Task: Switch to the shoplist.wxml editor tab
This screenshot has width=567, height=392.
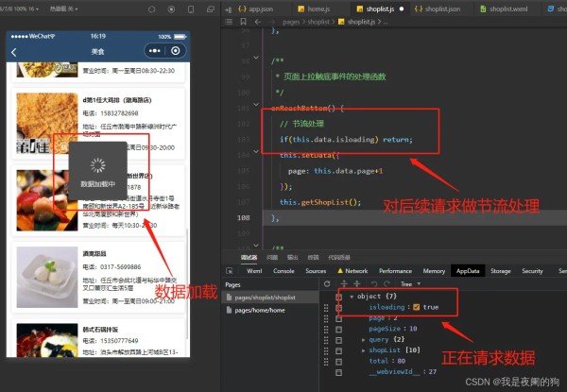Action: (x=504, y=9)
